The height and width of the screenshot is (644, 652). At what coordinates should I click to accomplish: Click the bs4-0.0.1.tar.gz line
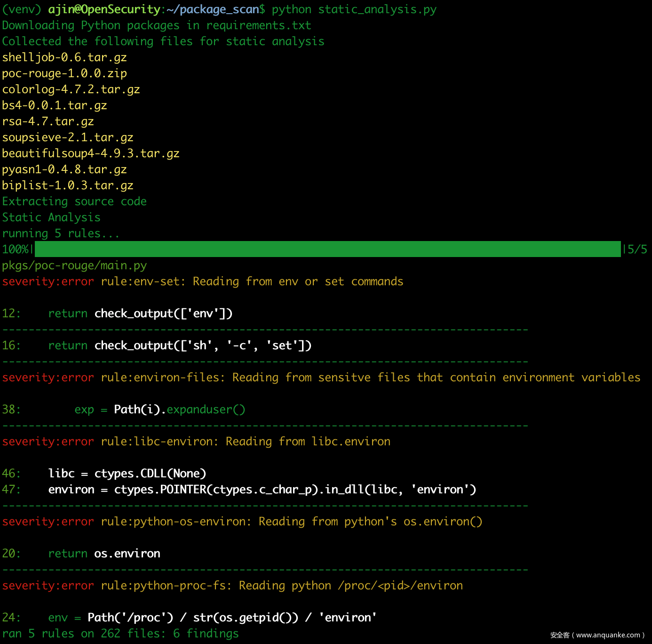(55, 105)
